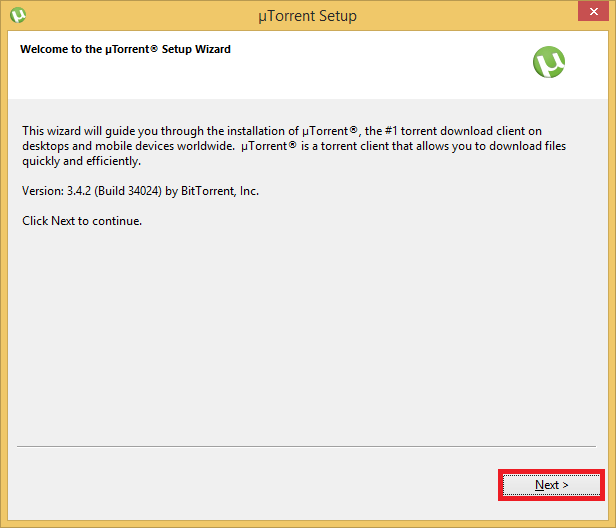Click the "BitTorrent, Inc." company name
Screen dimensions: 616x528
(x=235, y=190)
